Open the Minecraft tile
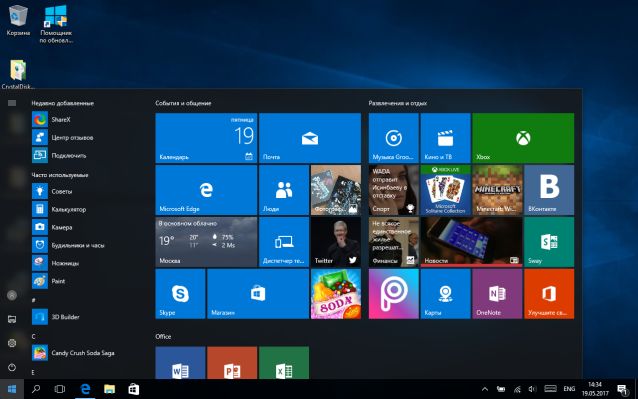 click(x=497, y=190)
